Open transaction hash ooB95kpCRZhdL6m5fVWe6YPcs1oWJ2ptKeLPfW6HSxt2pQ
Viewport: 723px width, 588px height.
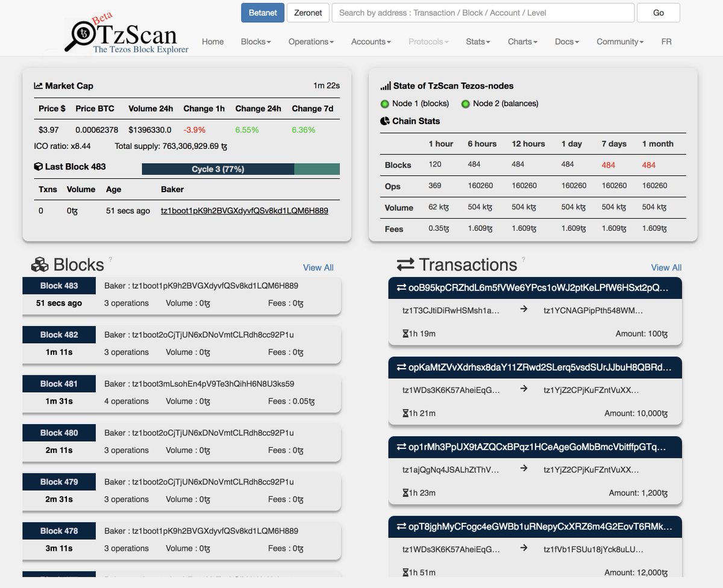coord(539,288)
